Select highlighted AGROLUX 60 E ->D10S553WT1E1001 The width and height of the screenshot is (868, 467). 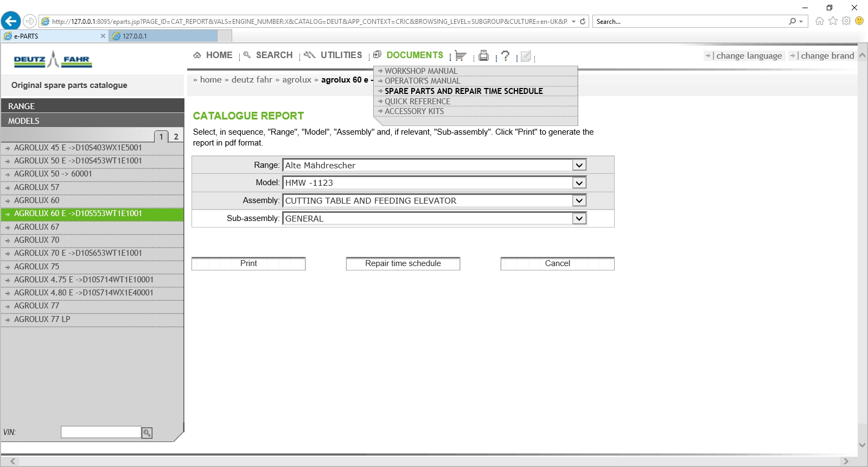92,214
